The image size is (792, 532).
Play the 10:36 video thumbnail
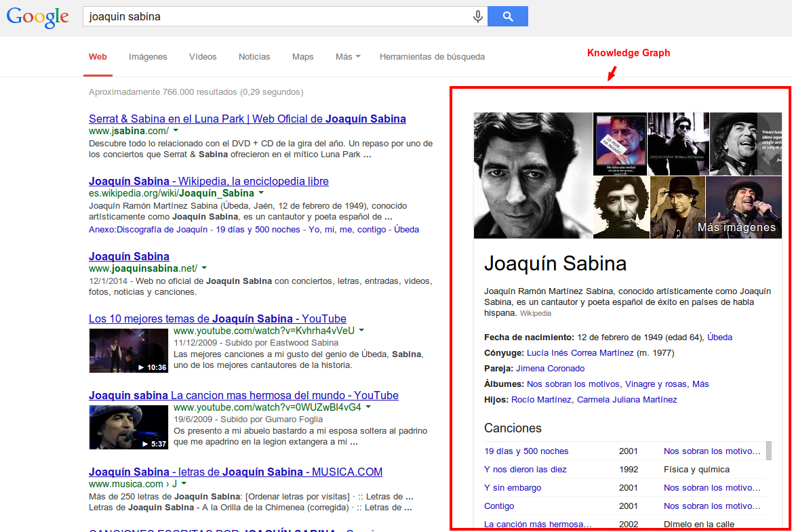pyautogui.click(x=129, y=350)
